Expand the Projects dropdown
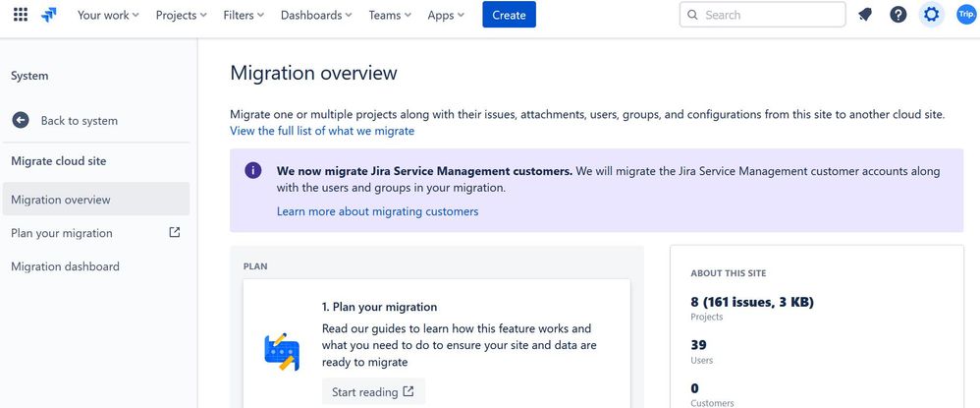Screen dimensions: 980x408 (182, 15)
